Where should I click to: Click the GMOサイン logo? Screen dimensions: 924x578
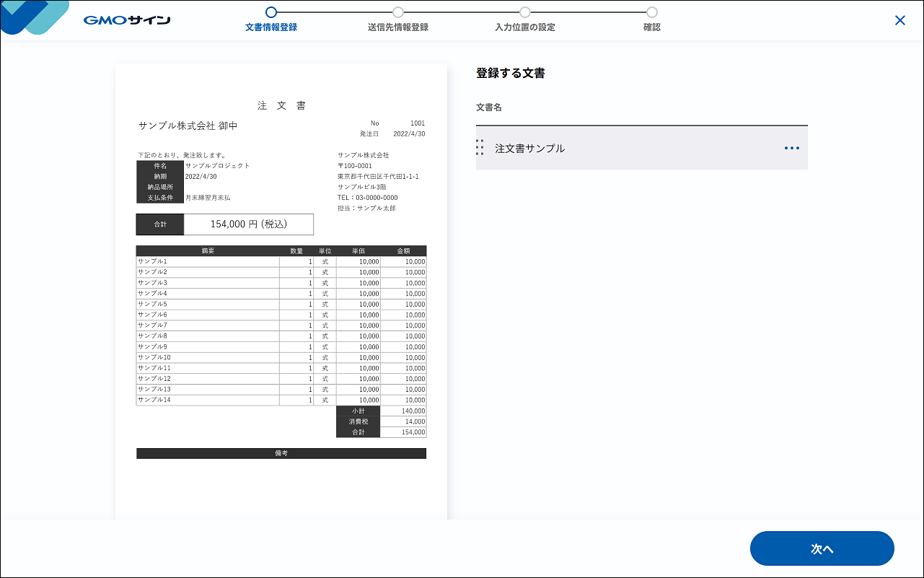tap(127, 20)
